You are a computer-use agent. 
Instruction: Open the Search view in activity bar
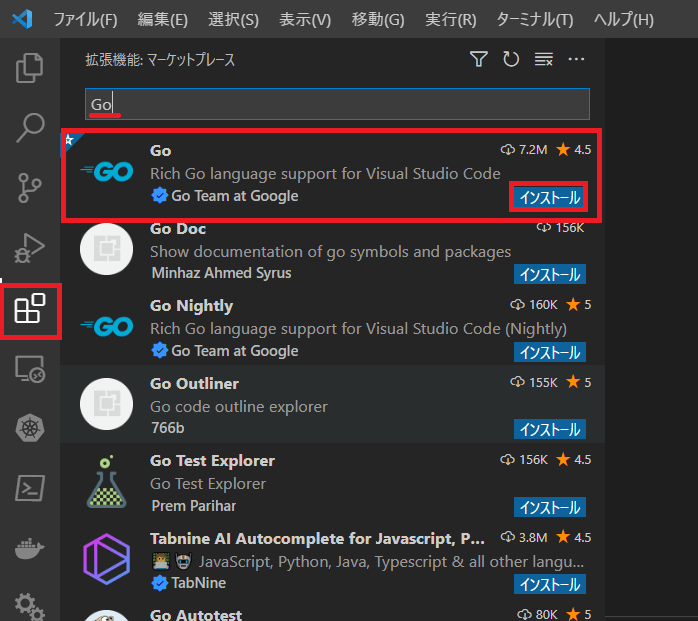[30, 127]
